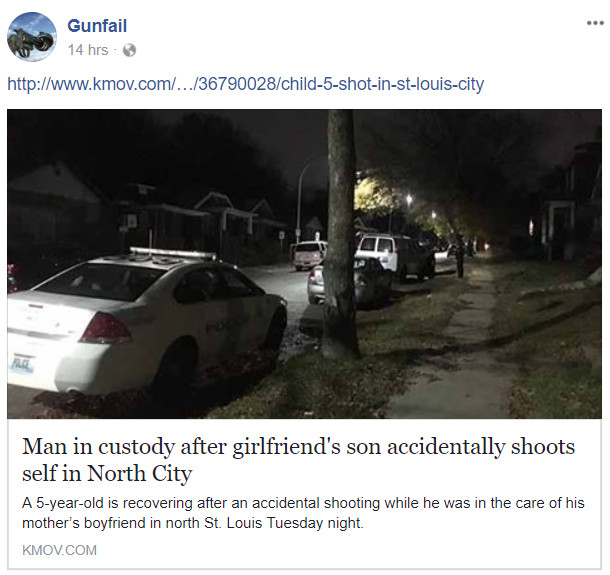610x575 pixels.
Task: Click the globe public-audience icon
Action: coord(129,50)
